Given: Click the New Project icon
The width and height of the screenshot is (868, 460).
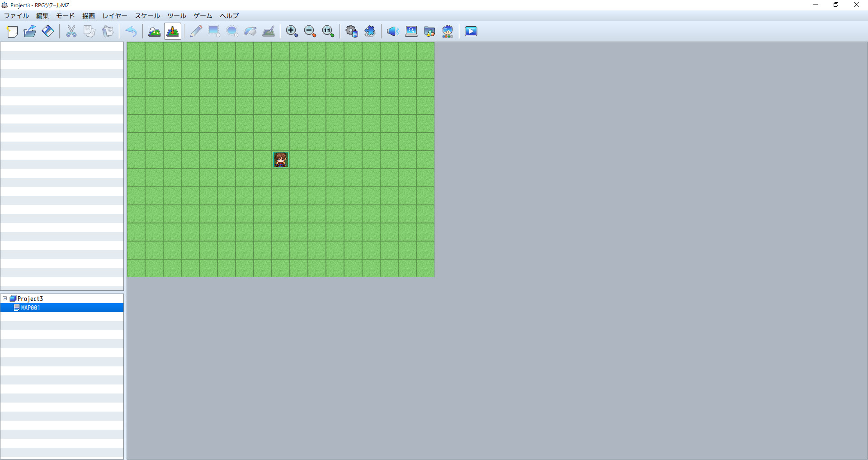Looking at the screenshot, I should tap(12, 31).
